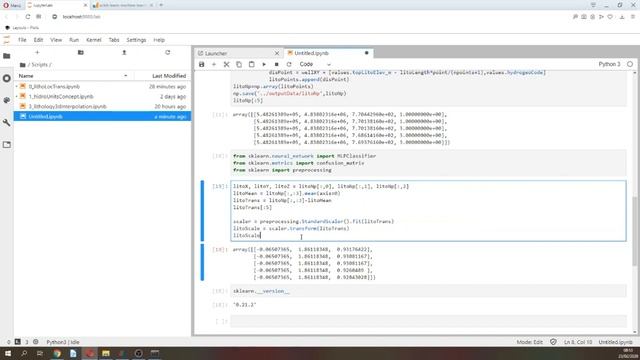This screenshot has height=360, width=640.
Task: Copy the selected cell in the notebook toolbar
Action: [239, 64]
